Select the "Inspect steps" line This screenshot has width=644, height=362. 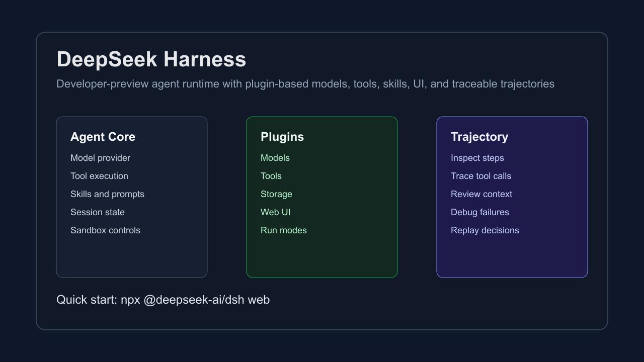pyautogui.click(x=477, y=158)
